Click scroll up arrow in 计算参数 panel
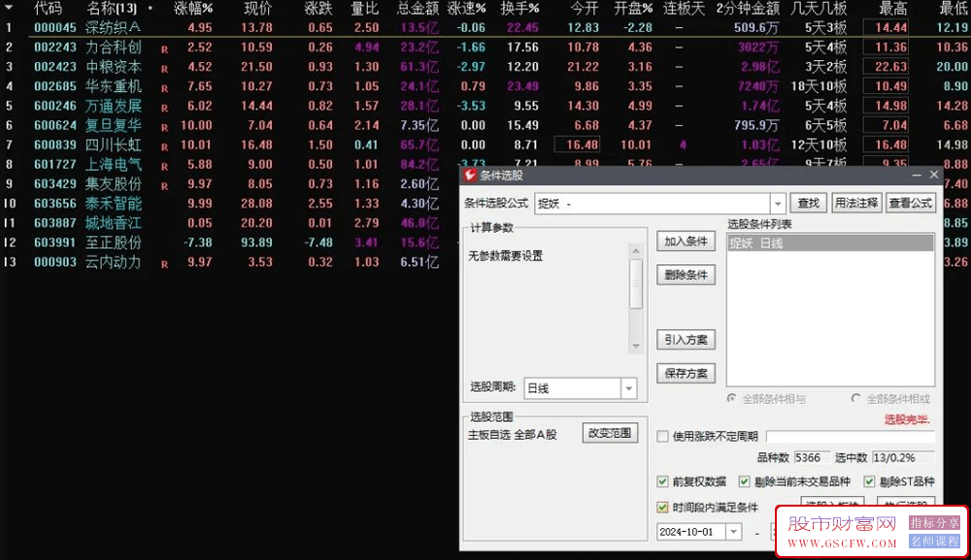Image resolution: width=971 pixels, height=560 pixels. (635, 250)
